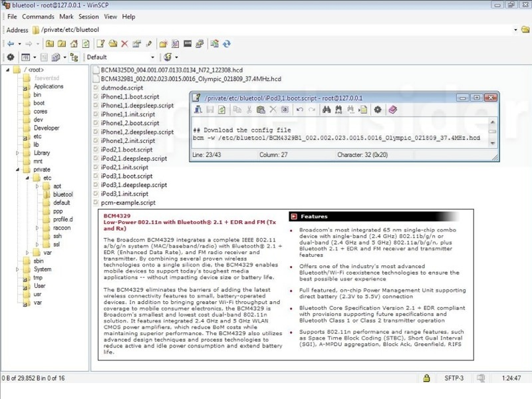Open the Default transfer settings dropdown
The height and width of the screenshot is (399, 532).
coord(153,57)
